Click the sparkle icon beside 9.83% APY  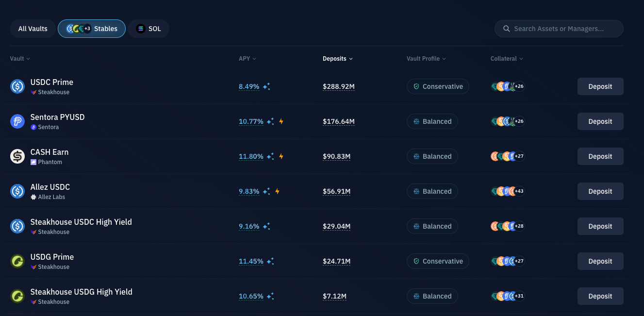click(x=266, y=191)
